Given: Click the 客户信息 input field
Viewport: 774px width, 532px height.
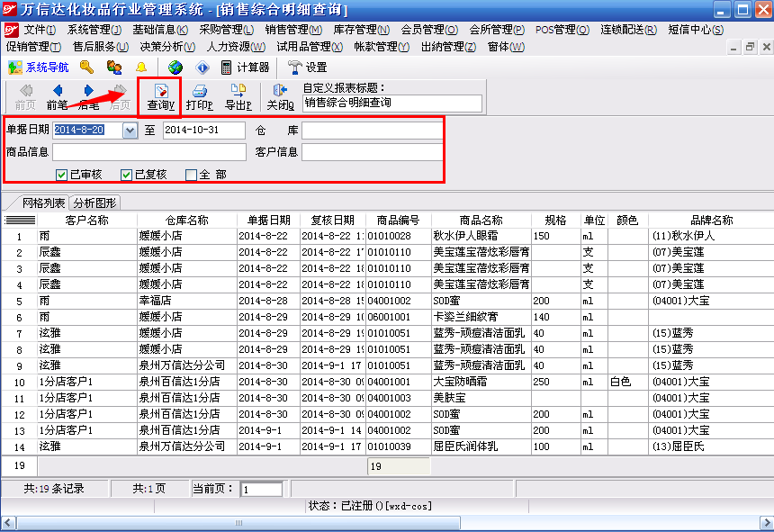Looking at the screenshot, I should pyautogui.click(x=373, y=152).
